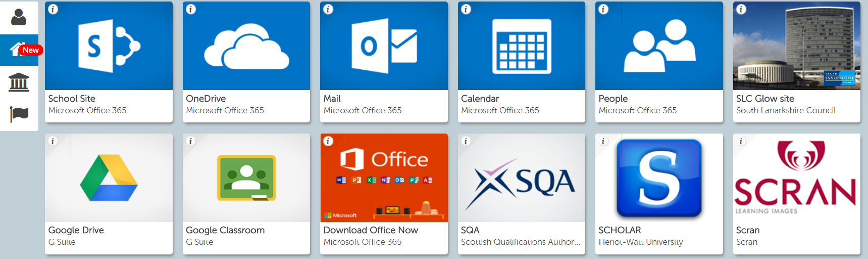This screenshot has width=868, height=259.
Task: Open the institution building icon in sidebar
Action: (x=19, y=82)
